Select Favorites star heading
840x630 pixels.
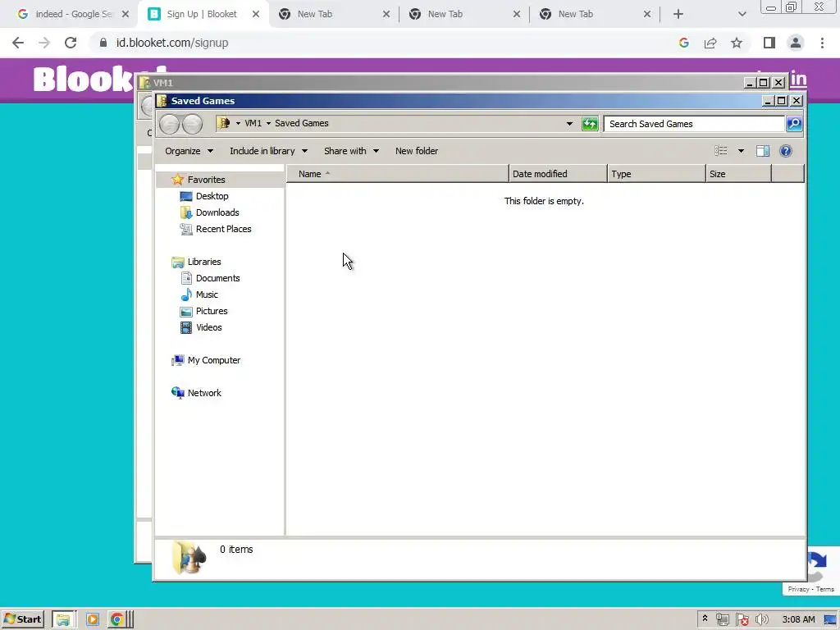tap(206, 180)
